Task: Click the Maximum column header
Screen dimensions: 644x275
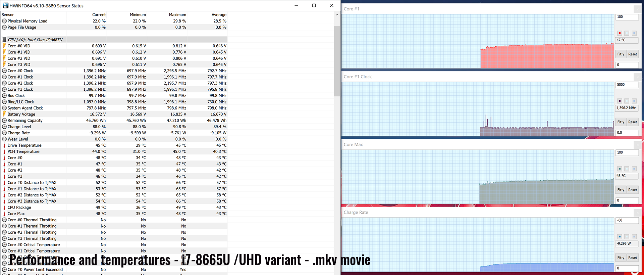Action: [x=177, y=15]
